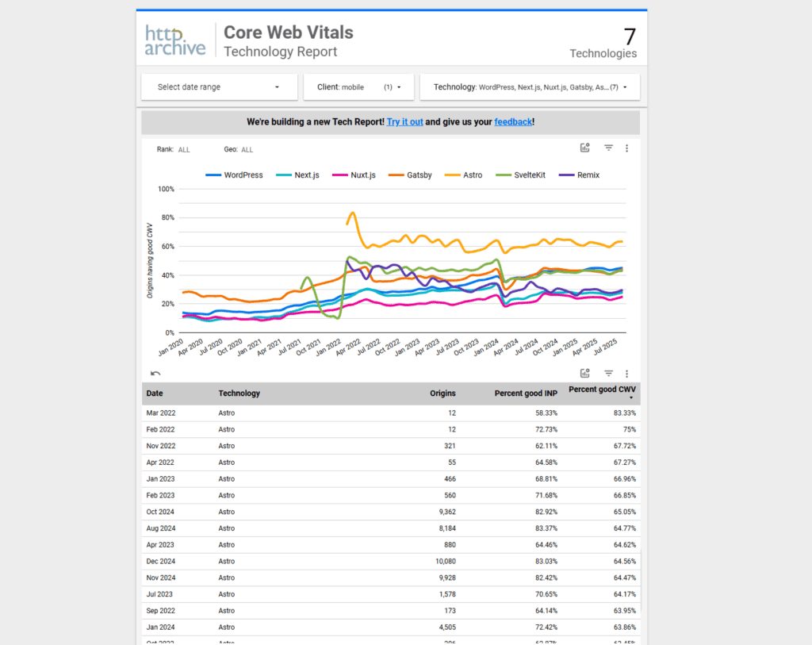This screenshot has width=812, height=645.
Task: Click 7 Technologies count
Action: [603, 43]
